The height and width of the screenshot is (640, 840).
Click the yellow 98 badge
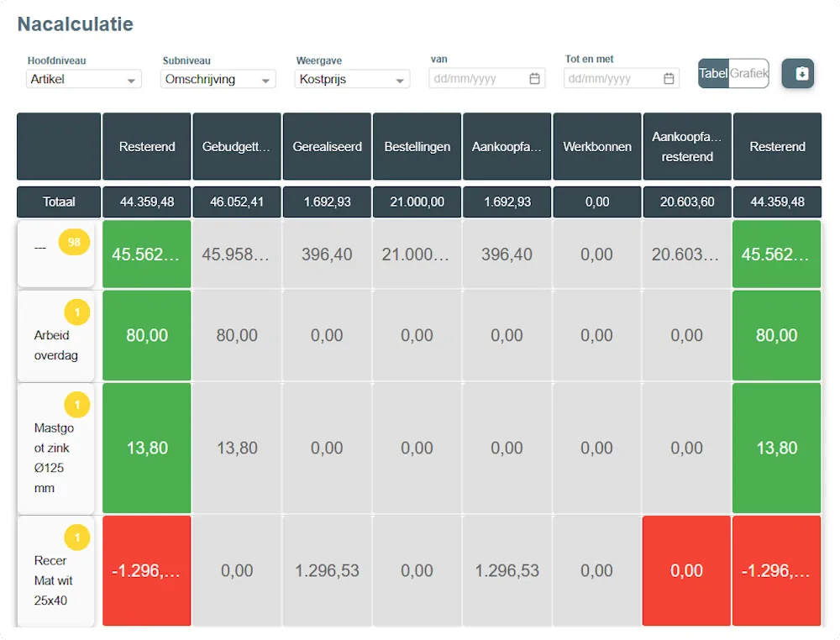coord(74,242)
